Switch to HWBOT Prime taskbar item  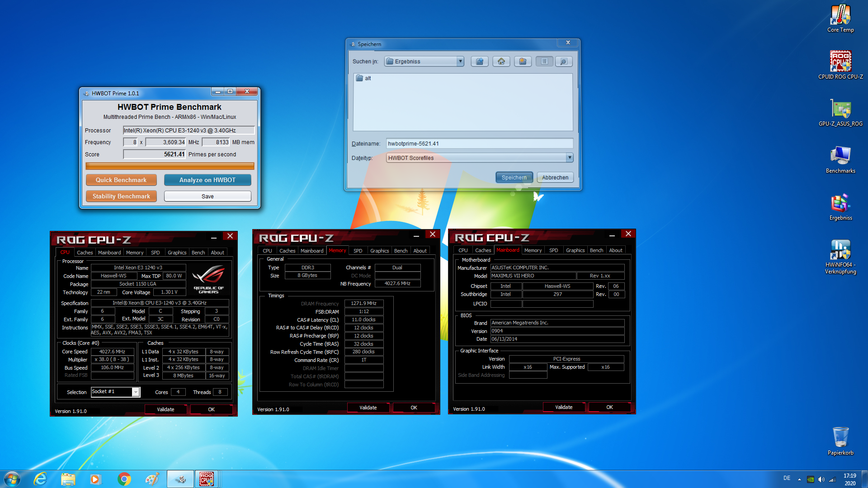tap(180, 479)
